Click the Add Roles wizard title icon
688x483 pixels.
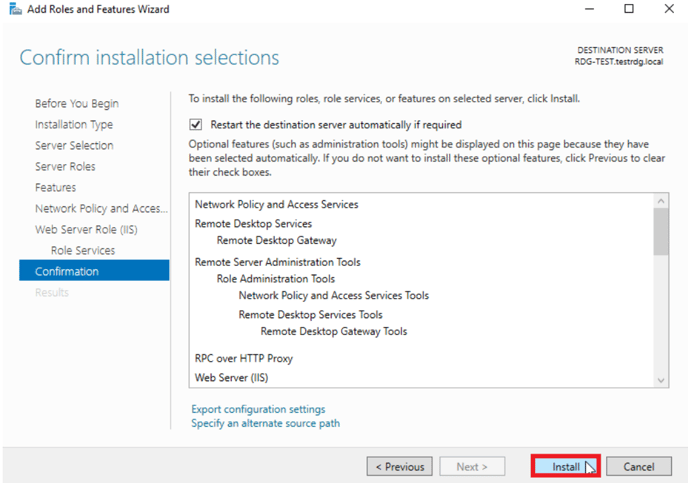point(15,9)
